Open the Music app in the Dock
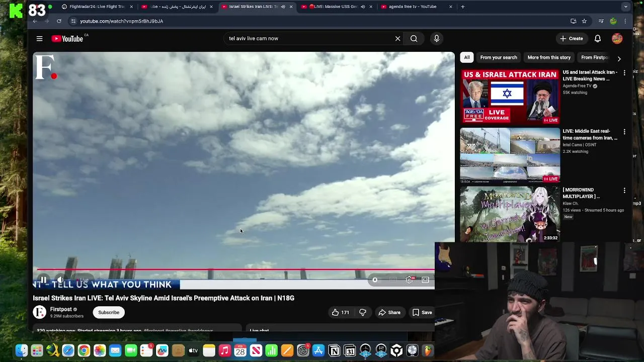644x362 pixels. coord(224,350)
